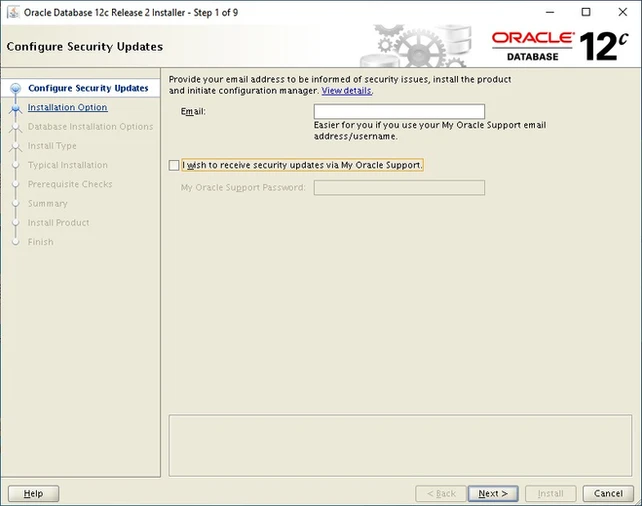This screenshot has height=506, width=642.
Task: Click the 'Email:' label
Action: point(193,111)
